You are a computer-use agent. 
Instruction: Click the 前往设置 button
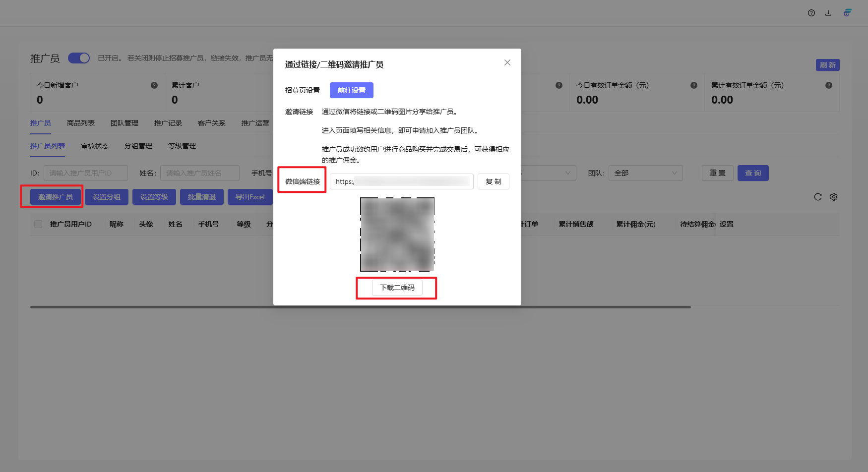[x=351, y=90]
